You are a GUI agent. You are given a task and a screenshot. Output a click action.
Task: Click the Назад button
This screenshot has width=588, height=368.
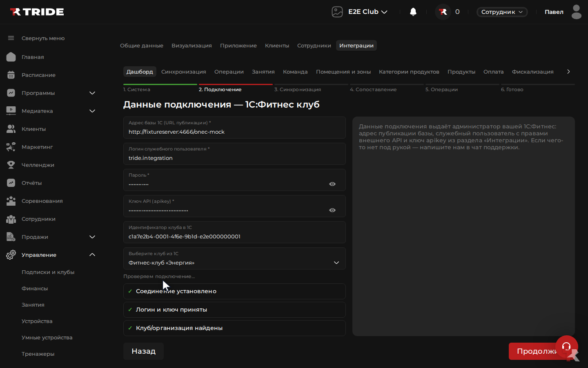point(143,351)
